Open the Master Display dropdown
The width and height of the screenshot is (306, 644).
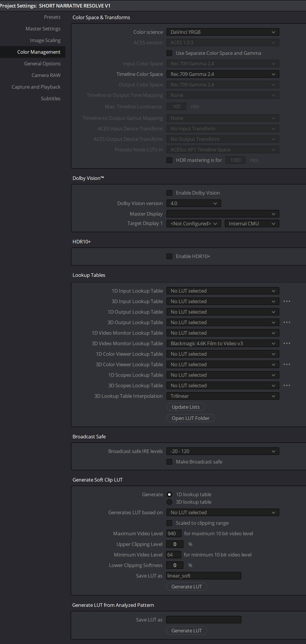[223, 214]
